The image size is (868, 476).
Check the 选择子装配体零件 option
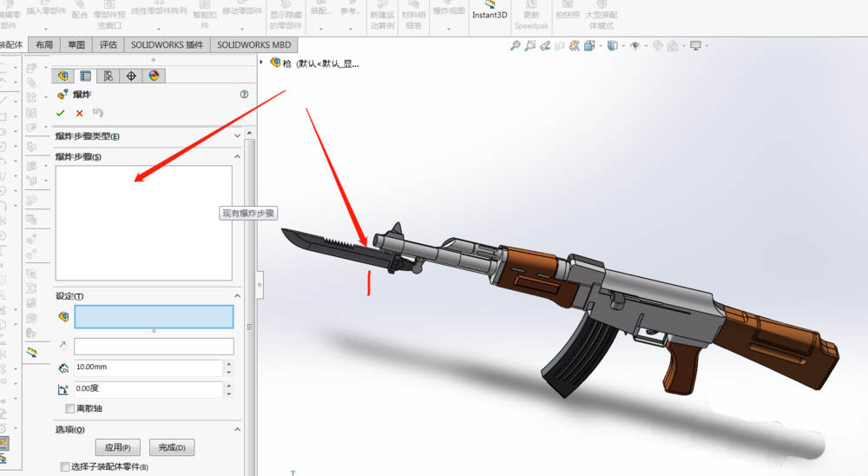pyautogui.click(x=65, y=467)
